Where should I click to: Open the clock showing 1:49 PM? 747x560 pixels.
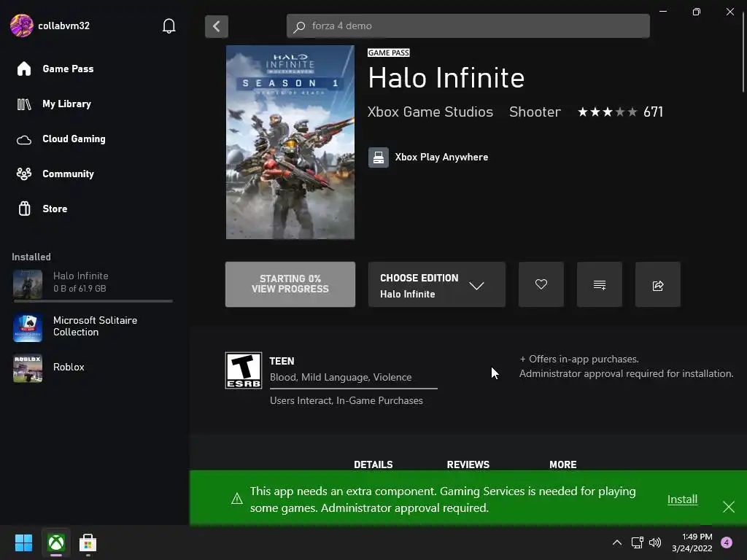tap(692, 542)
